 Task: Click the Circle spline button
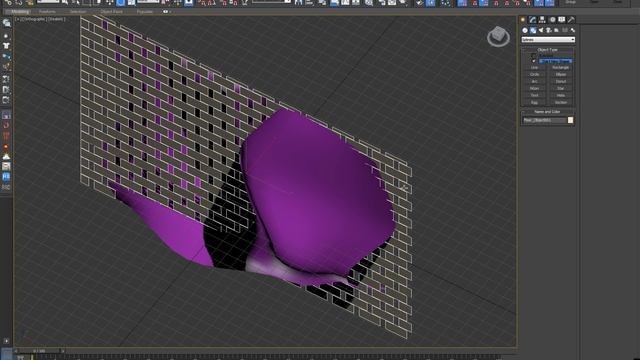point(534,74)
